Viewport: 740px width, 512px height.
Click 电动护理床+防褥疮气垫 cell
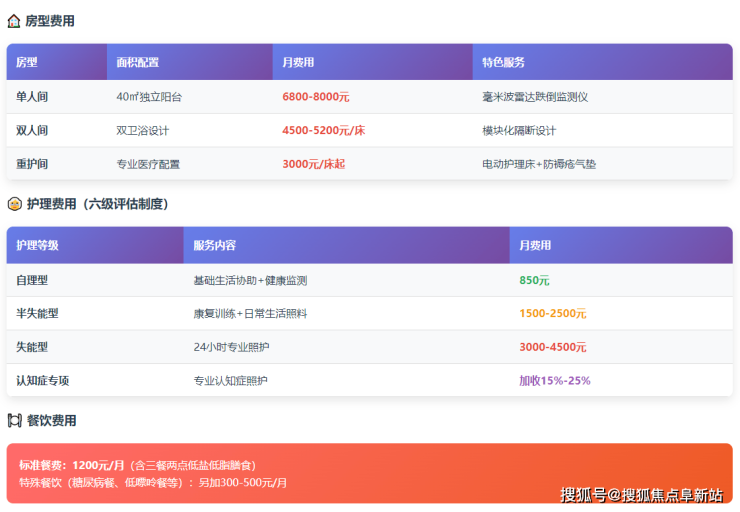tap(539, 164)
